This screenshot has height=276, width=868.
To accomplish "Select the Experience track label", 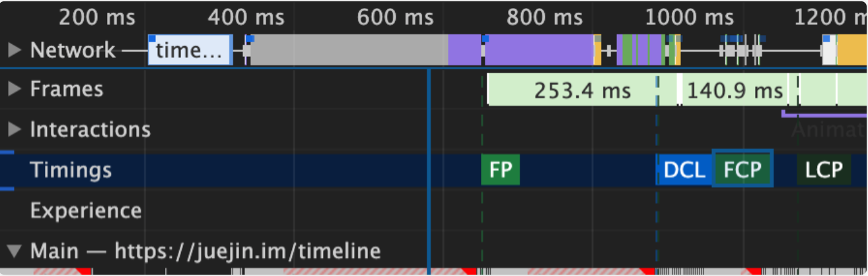I will [x=86, y=211].
